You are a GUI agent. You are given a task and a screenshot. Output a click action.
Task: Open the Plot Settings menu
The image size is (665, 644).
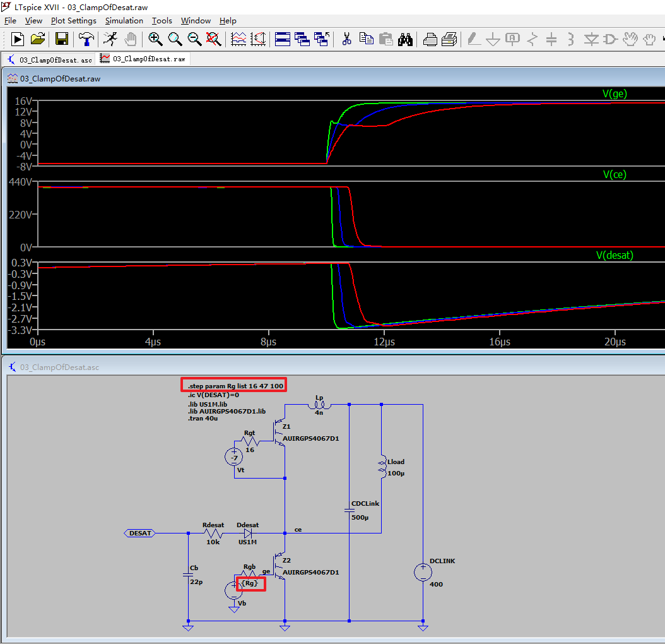pyautogui.click(x=73, y=20)
